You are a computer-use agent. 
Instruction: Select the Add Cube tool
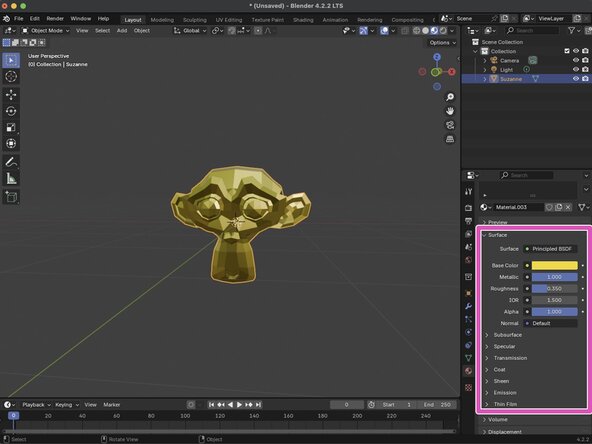[x=11, y=197]
